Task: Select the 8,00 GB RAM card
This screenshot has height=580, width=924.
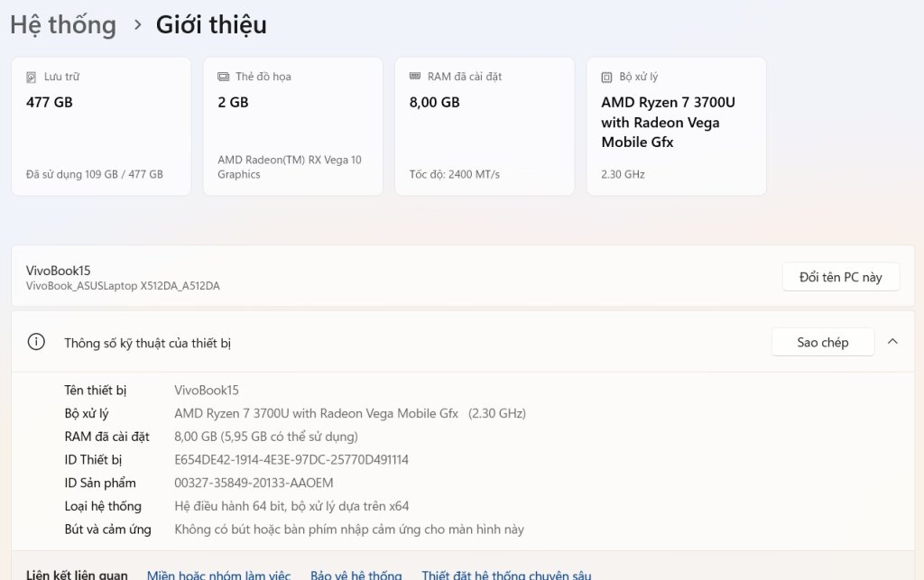Action: click(x=485, y=126)
